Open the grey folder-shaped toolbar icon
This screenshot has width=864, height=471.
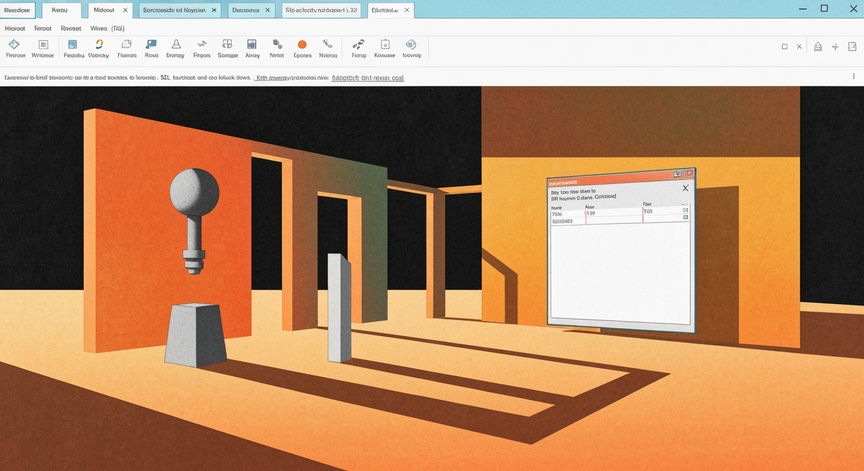click(x=126, y=45)
